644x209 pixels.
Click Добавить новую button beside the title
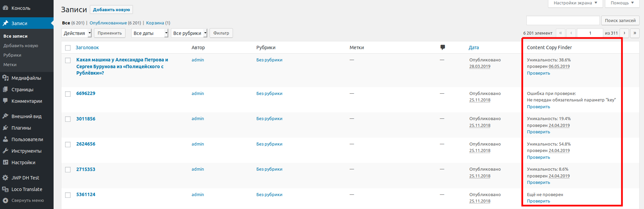111,9
